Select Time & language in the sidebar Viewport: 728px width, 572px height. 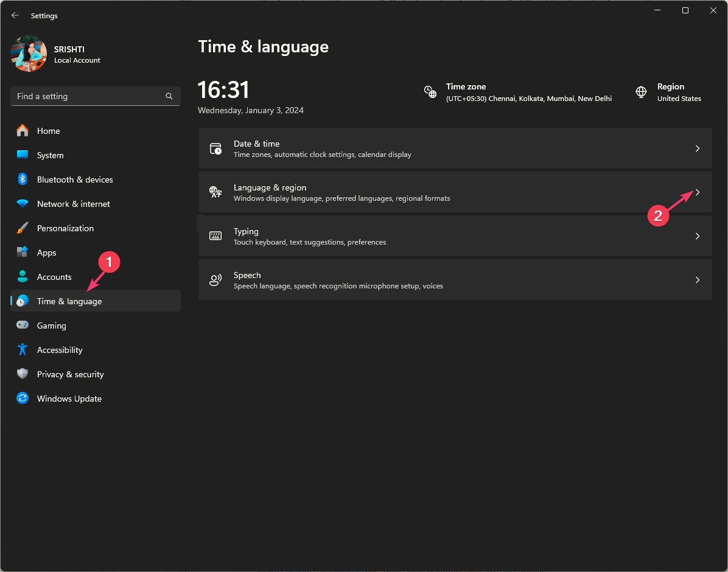pos(69,301)
